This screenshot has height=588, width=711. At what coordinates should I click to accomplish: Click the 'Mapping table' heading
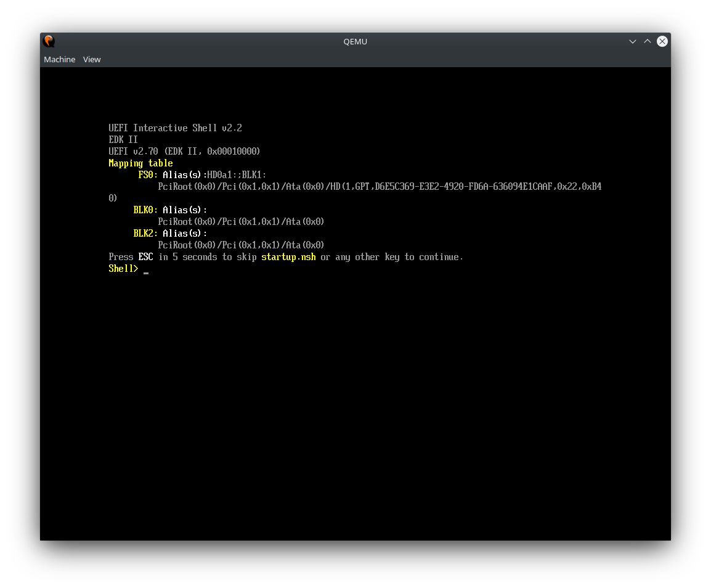pyautogui.click(x=140, y=163)
